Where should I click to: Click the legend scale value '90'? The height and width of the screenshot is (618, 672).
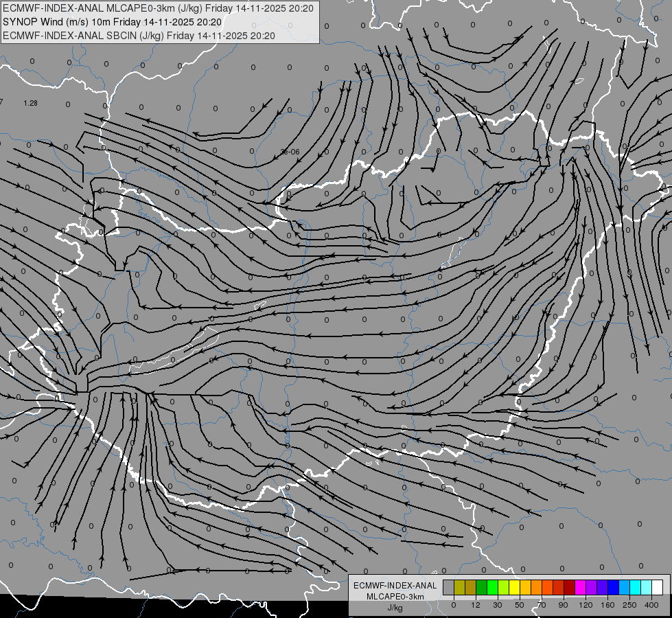tap(563, 606)
